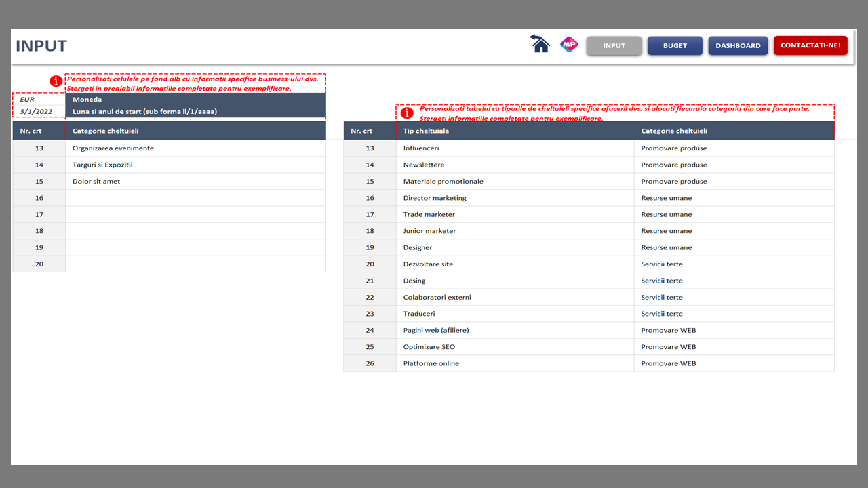This screenshot has width=868, height=488.
Task: Select the Platforme online expense cell
Action: [514, 363]
